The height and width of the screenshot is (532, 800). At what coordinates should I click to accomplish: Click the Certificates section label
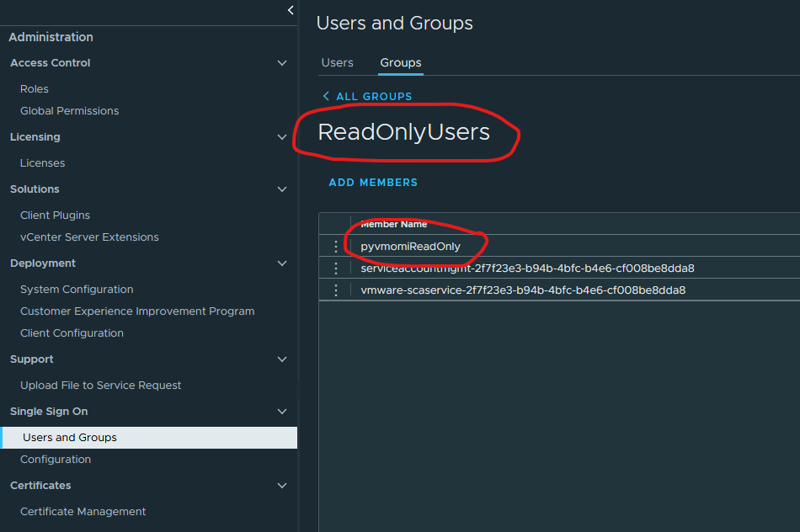40,486
